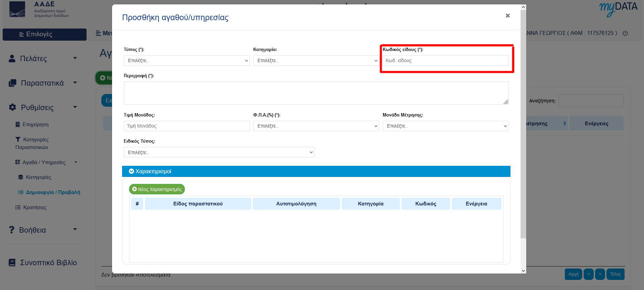Open Επιχείρηση building icon link
The height and width of the screenshot is (290, 644).
pyautogui.click(x=18, y=125)
